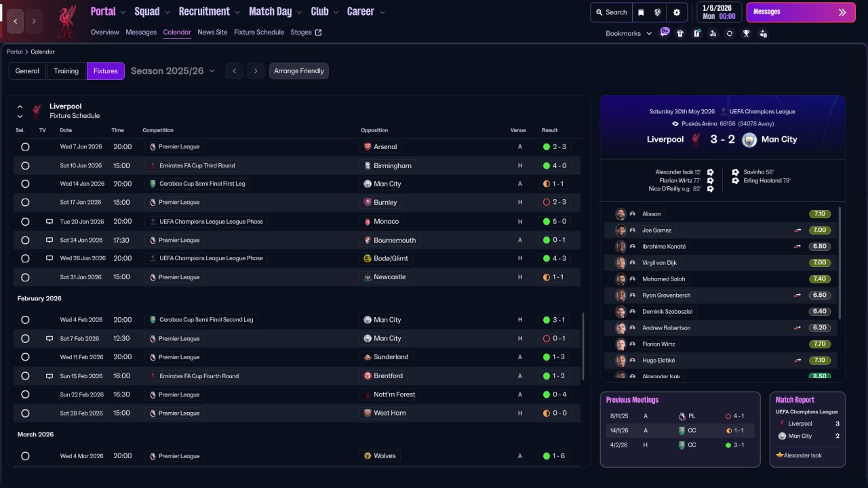Click the TV icon on the Bournemouth fixture row
The width and height of the screenshot is (868, 488).
[x=50, y=240]
